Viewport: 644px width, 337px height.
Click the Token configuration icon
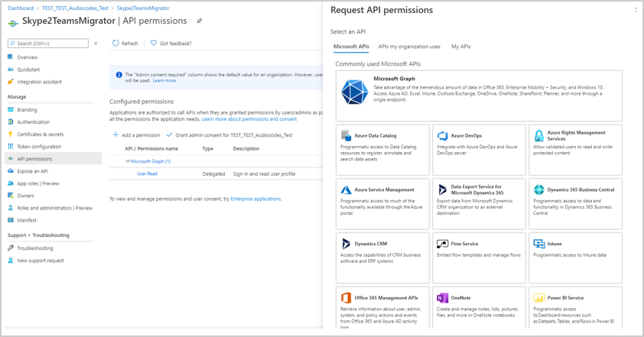11,147
